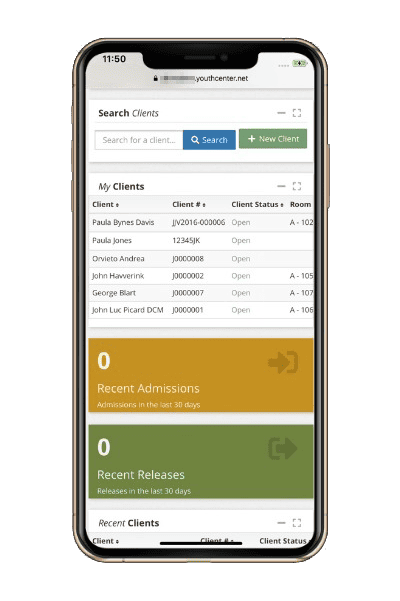Image resolution: width=400 pixels, height=601 pixels.
Task: Open the Recent Admissions tile
Action: [x=201, y=375]
